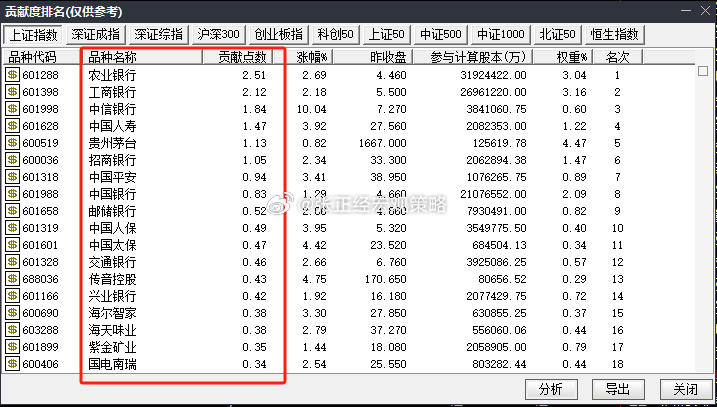
Task: Switch to the 北证50 tab
Action: pyautogui.click(x=557, y=34)
